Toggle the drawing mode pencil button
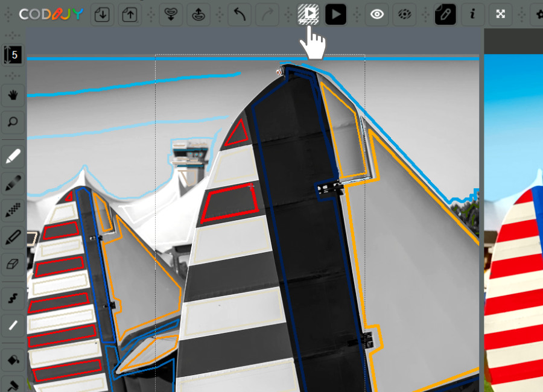Viewport: 543px width, 392px height. pos(445,14)
